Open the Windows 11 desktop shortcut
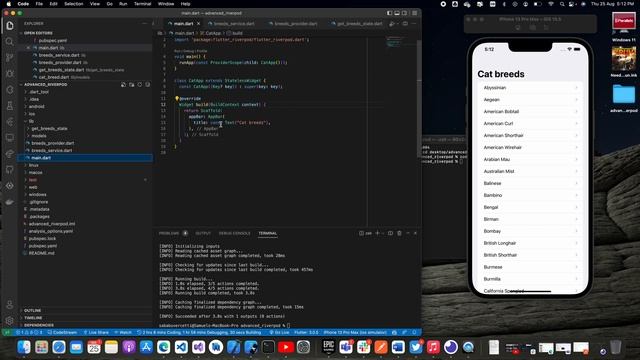 click(623, 27)
